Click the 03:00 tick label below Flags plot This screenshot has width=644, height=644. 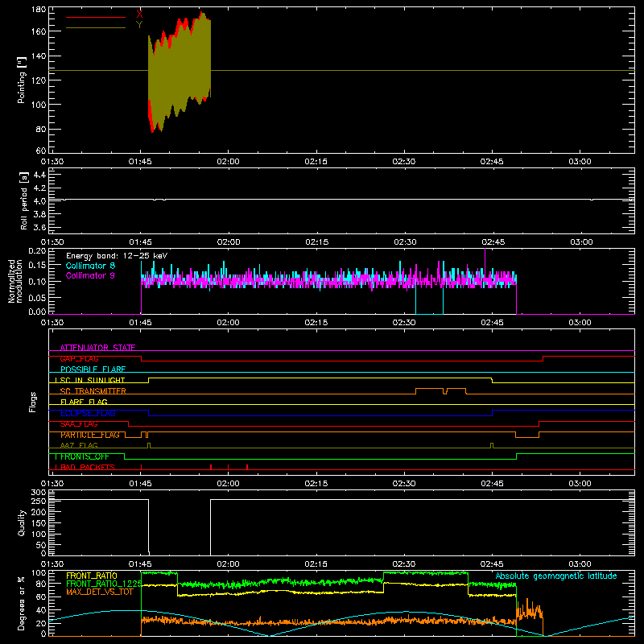[580, 484]
